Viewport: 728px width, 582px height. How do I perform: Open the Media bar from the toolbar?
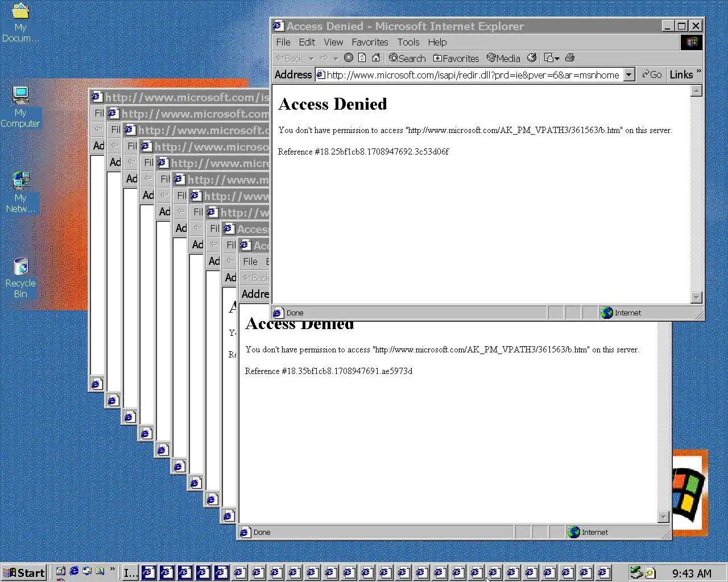[x=504, y=58]
